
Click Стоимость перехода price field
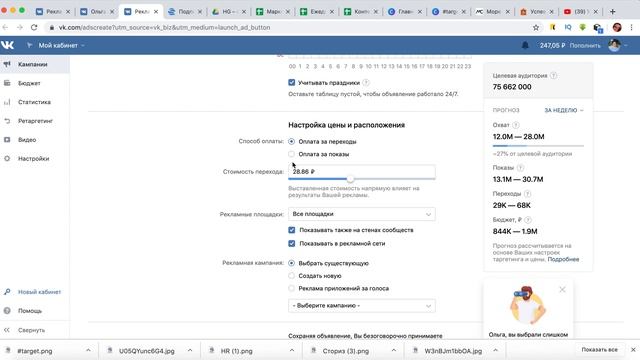pos(362,171)
